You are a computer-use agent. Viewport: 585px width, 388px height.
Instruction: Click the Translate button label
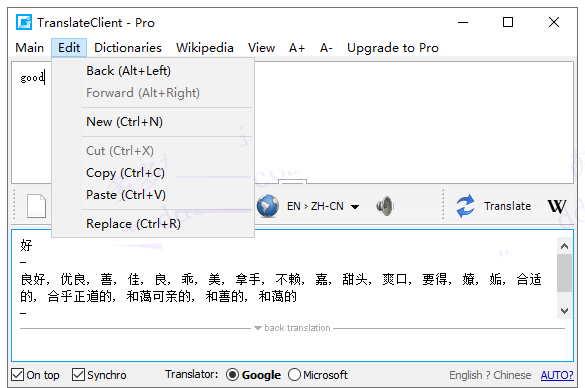click(507, 206)
